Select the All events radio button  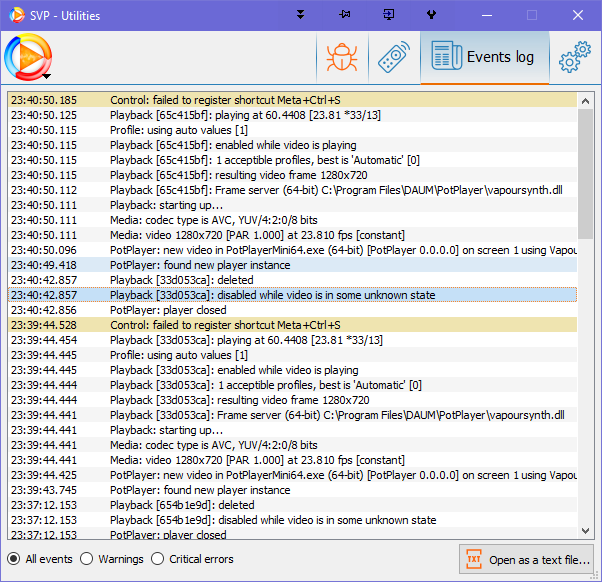(x=14, y=559)
